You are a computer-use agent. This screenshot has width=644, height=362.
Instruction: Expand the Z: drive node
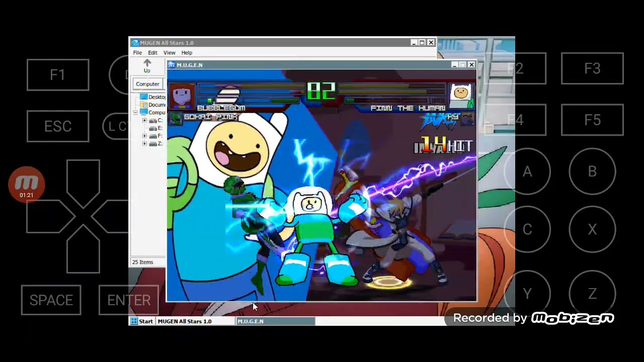[x=144, y=144]
